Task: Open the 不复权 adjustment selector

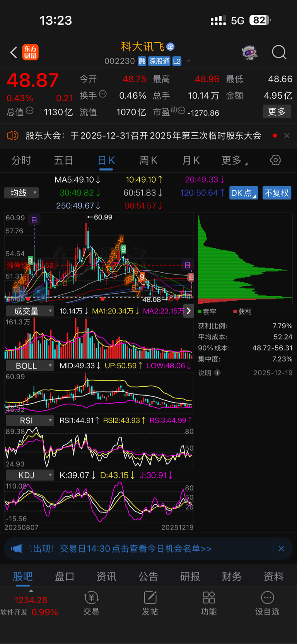Action: click(277, 193)
